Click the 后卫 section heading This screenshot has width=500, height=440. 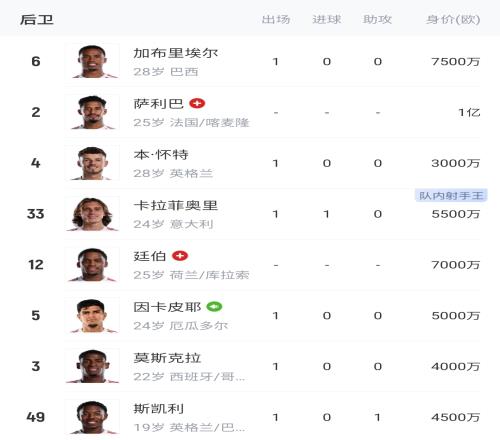[37, 20]
